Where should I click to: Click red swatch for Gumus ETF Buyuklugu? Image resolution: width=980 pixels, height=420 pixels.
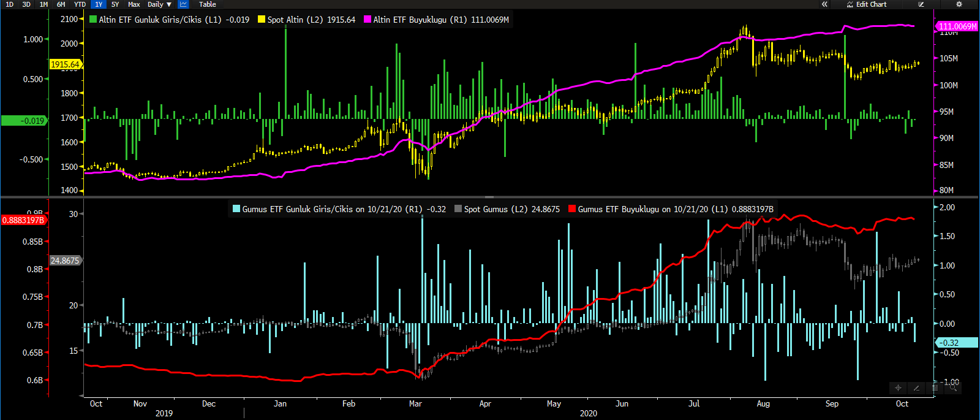coord(572,209)
